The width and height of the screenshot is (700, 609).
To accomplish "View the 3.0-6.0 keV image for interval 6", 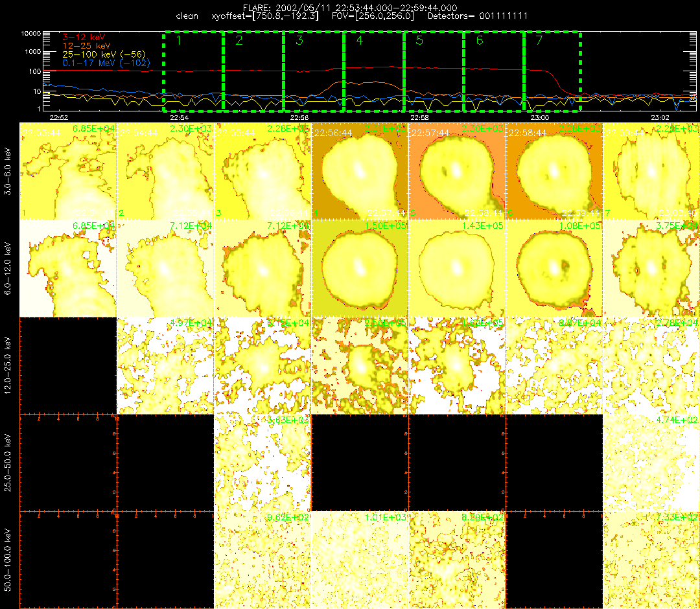I will (x=554, y=171).
